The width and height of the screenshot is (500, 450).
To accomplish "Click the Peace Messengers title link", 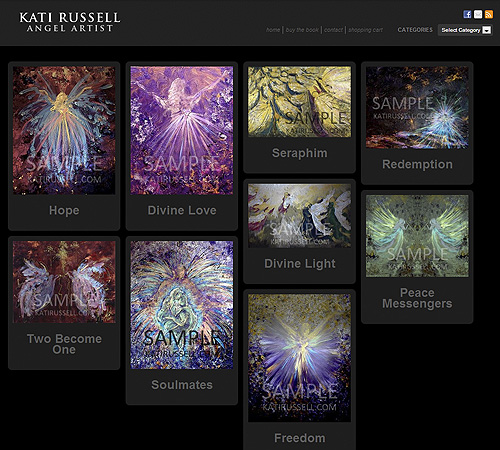I will (x=417, y=298).
